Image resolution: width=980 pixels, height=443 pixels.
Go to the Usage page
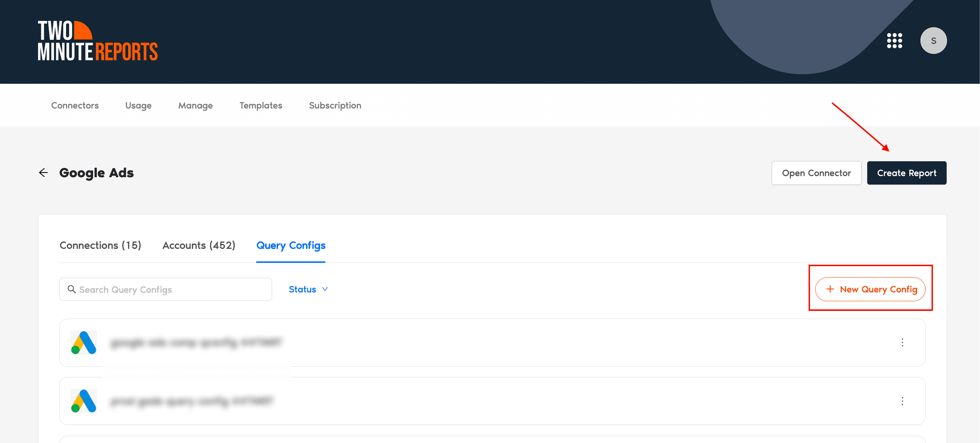pyautogui.click(x=138, y=105)
